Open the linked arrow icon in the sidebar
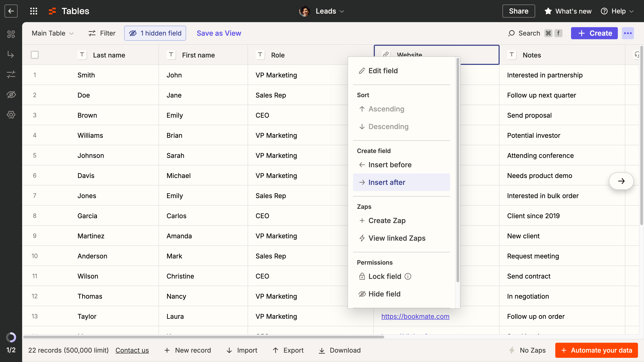This screenshot has width=644, height=362. (x=11, y=54)
